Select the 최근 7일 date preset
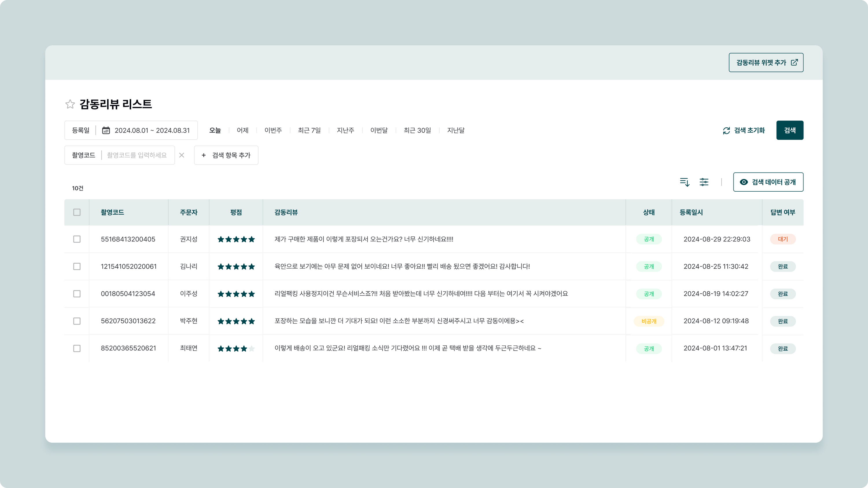868x488 pixels. pyautogui.click(x=309, y=130)
